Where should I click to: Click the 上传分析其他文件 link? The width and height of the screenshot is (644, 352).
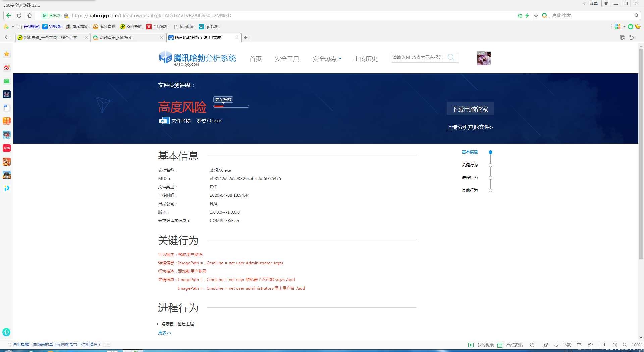tap(470, 127)
